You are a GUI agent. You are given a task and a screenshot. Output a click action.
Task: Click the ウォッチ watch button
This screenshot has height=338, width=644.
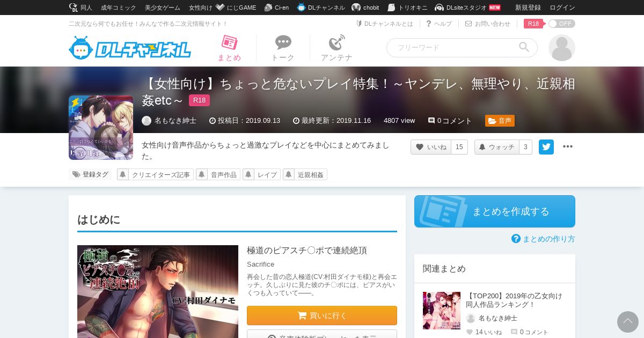point(496,147)
